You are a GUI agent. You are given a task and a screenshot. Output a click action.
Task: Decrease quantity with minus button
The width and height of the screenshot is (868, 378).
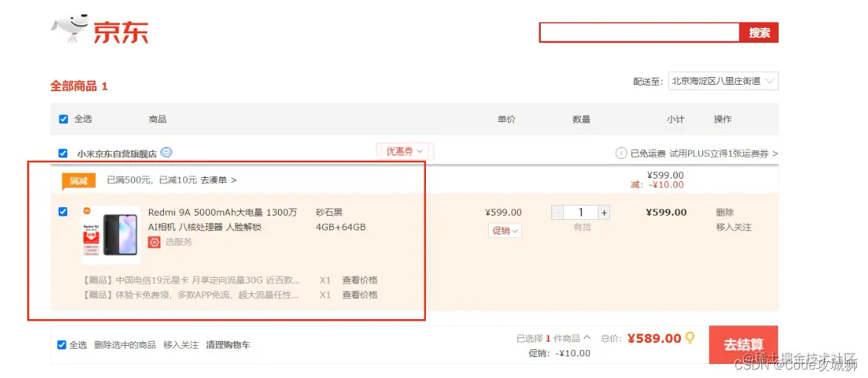click(x=558, y=212)
